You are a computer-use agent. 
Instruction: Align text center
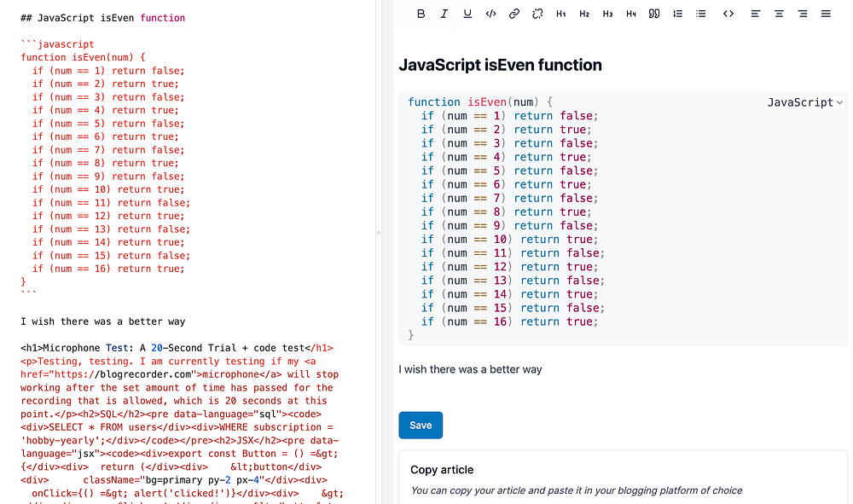(779, 14)
